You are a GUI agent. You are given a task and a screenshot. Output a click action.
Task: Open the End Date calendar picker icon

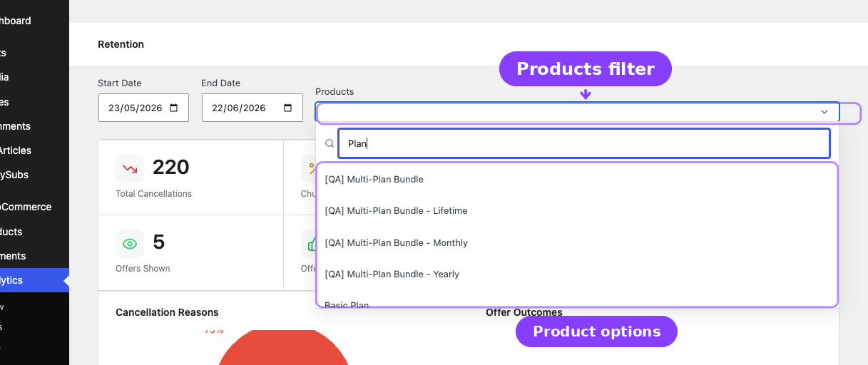tap(288, 108)
